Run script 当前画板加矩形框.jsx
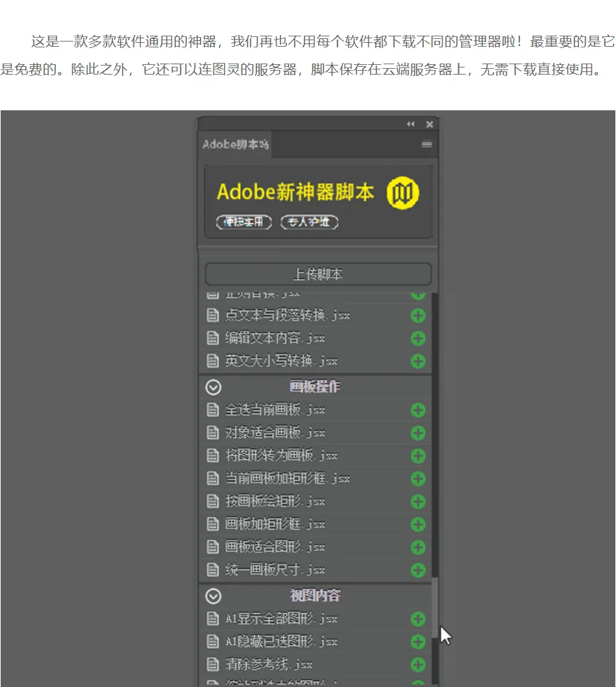Screen dimensions: 616x687 coord(288,478)
